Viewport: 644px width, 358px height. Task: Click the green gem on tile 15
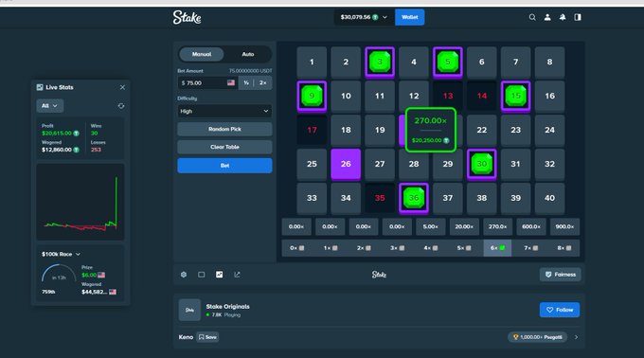[x=516, y=96]
